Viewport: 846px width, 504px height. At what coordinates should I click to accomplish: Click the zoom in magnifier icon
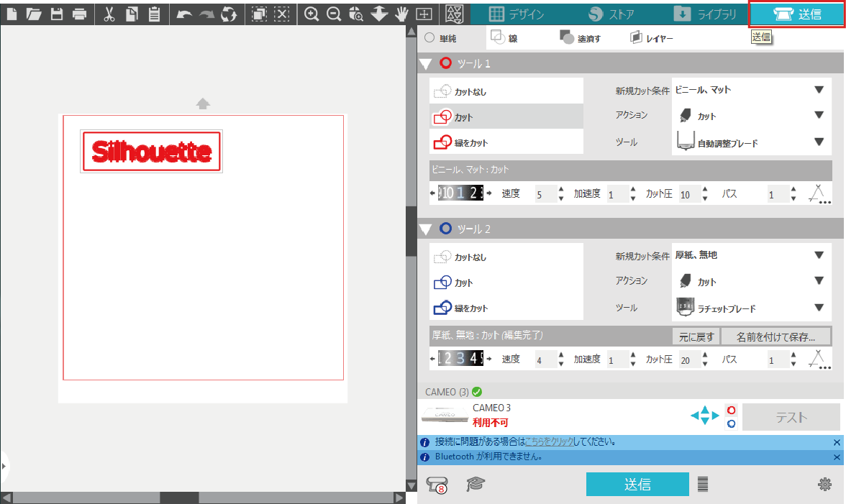tap(311, 14)
